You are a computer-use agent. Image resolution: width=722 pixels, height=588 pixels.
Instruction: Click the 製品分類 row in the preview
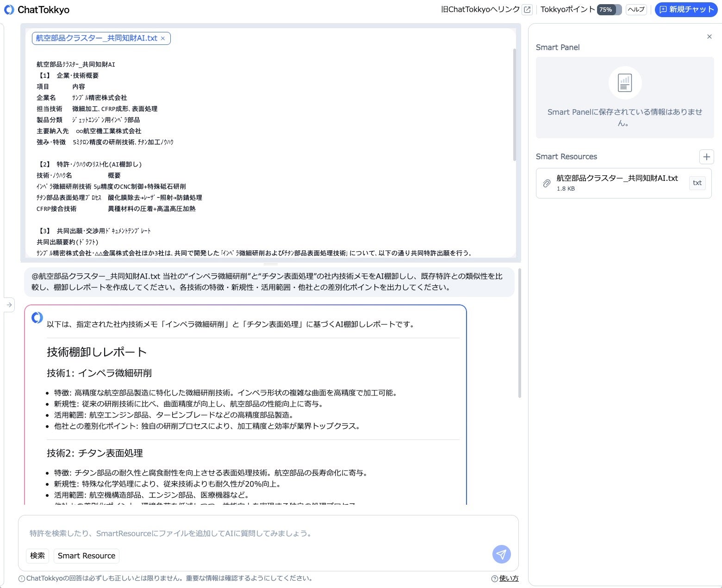[x=88, y=120]
